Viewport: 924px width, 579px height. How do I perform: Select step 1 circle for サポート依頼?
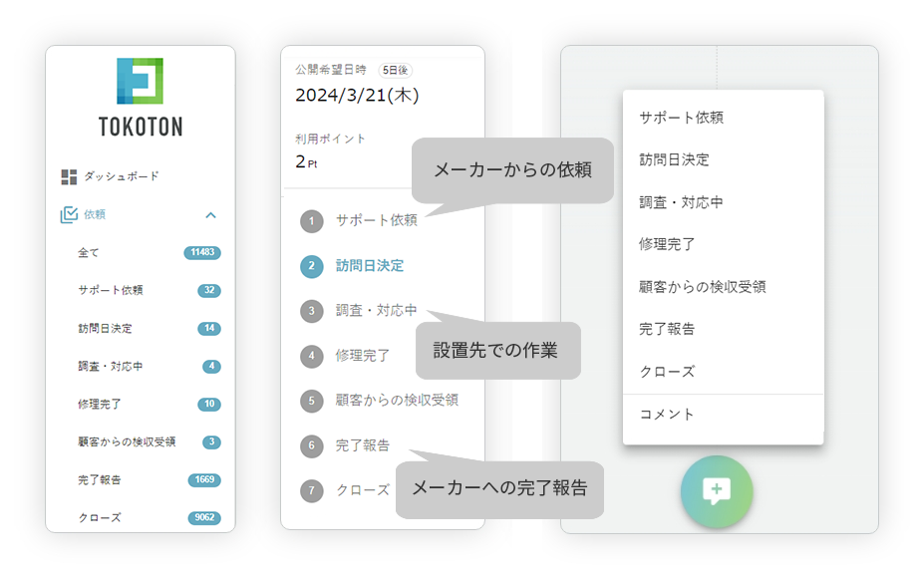click(x=312, y=221)
